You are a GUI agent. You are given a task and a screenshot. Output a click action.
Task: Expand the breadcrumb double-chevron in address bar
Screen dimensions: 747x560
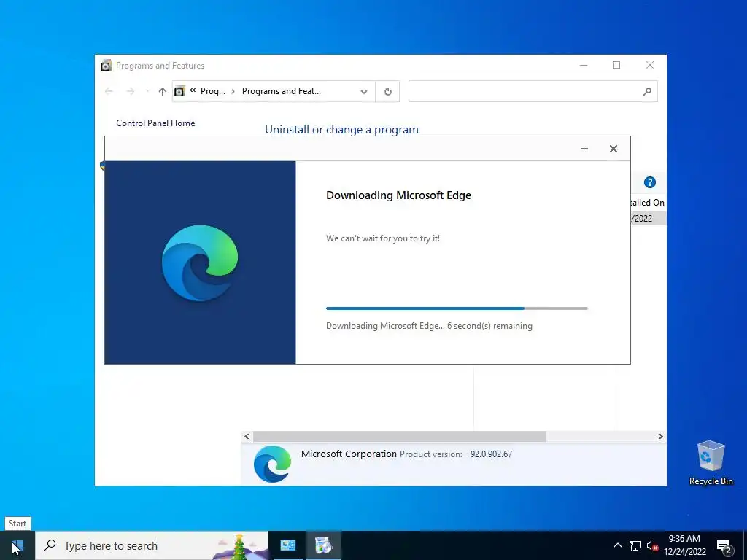[193, 90]
